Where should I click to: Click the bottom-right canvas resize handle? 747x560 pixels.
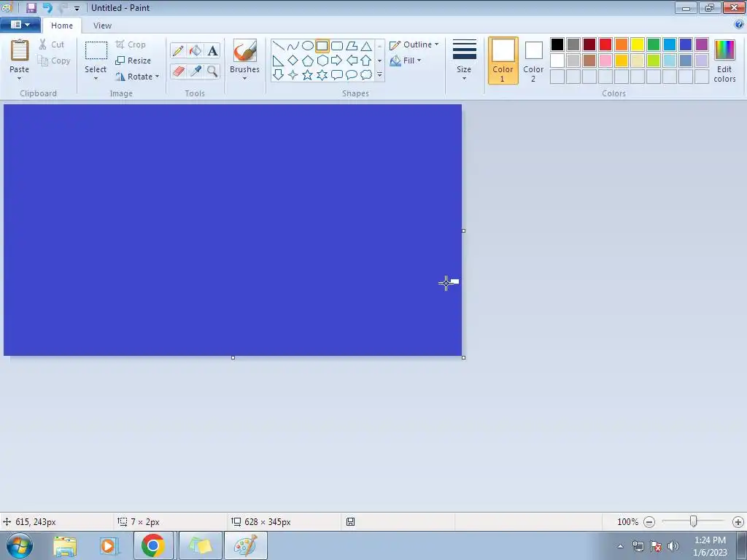tap(463, 357)
